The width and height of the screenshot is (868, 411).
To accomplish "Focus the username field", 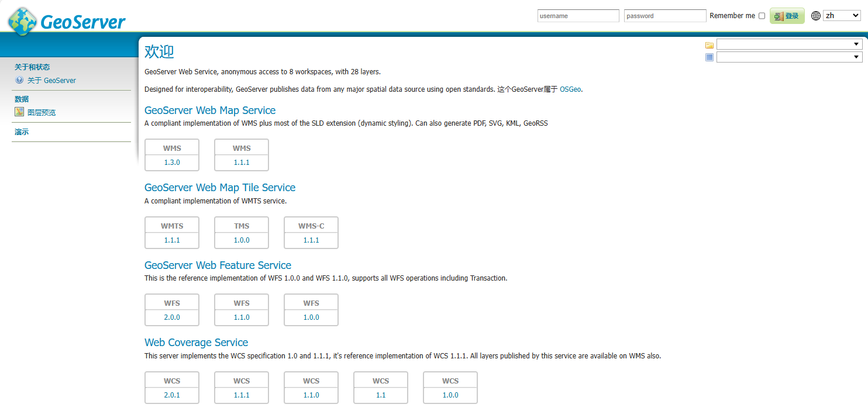I will click(x=578, y=16).
